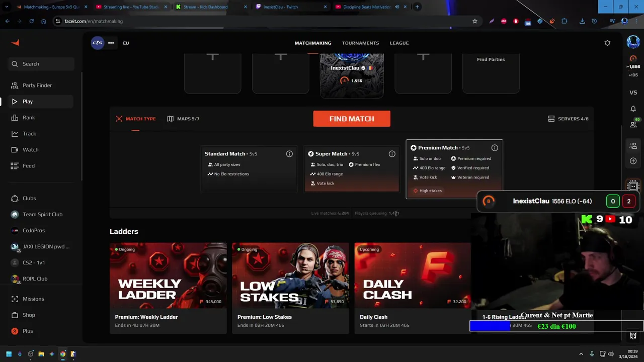This screenshot has width=644, height=362.
Task: Switch to the InexistClau Twitch tab
Action: point(290,7)
